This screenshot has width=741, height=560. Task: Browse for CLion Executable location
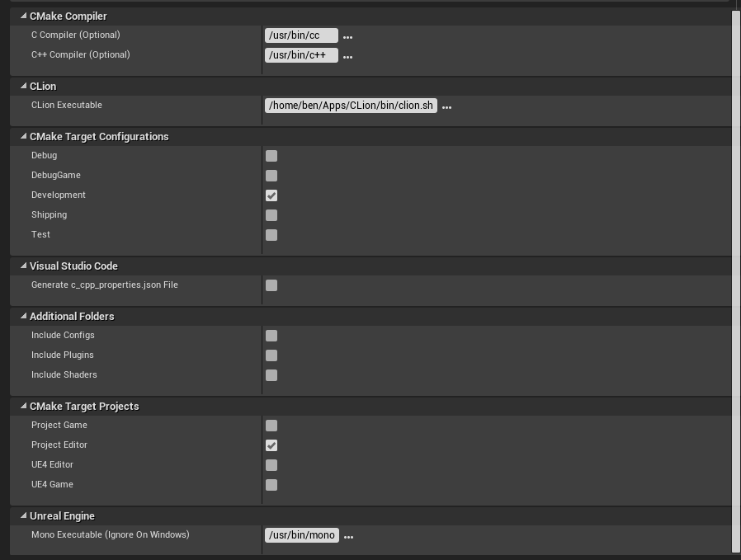[x=446, y=106]
